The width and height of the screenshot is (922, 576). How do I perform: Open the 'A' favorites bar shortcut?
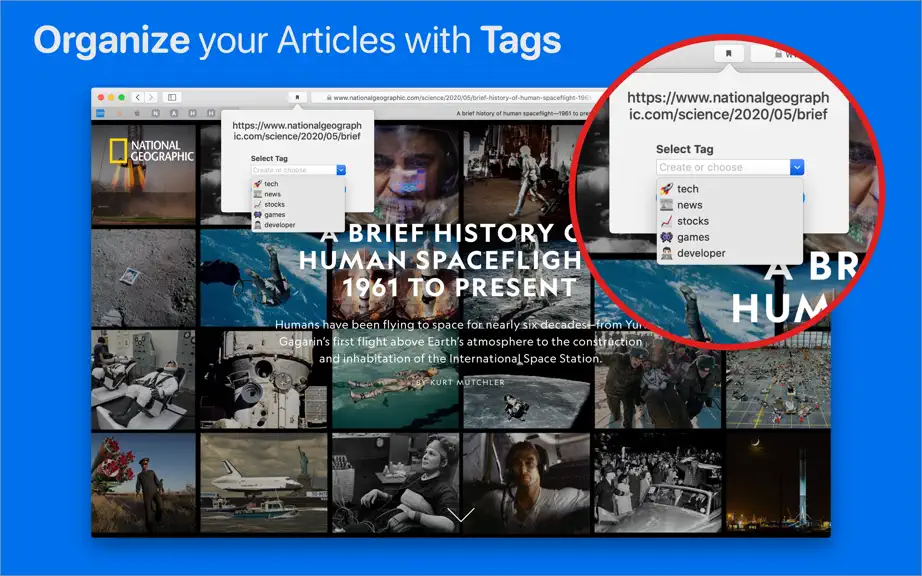[174, 113]
